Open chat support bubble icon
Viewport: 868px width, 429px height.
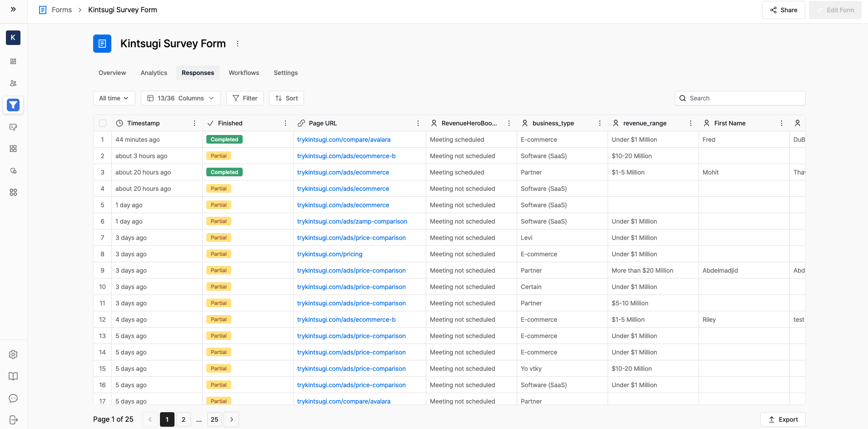(x=13, y=398)
